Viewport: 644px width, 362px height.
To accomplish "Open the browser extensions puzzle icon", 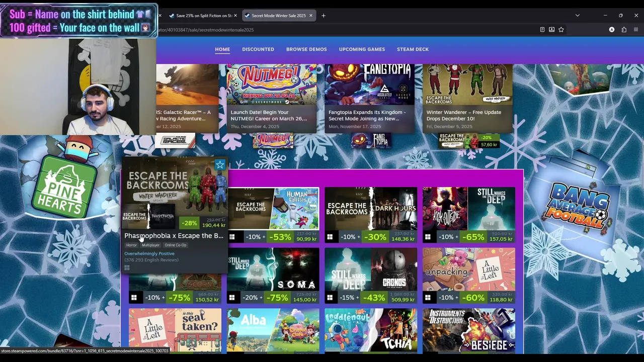I will (x=624, y=30).
